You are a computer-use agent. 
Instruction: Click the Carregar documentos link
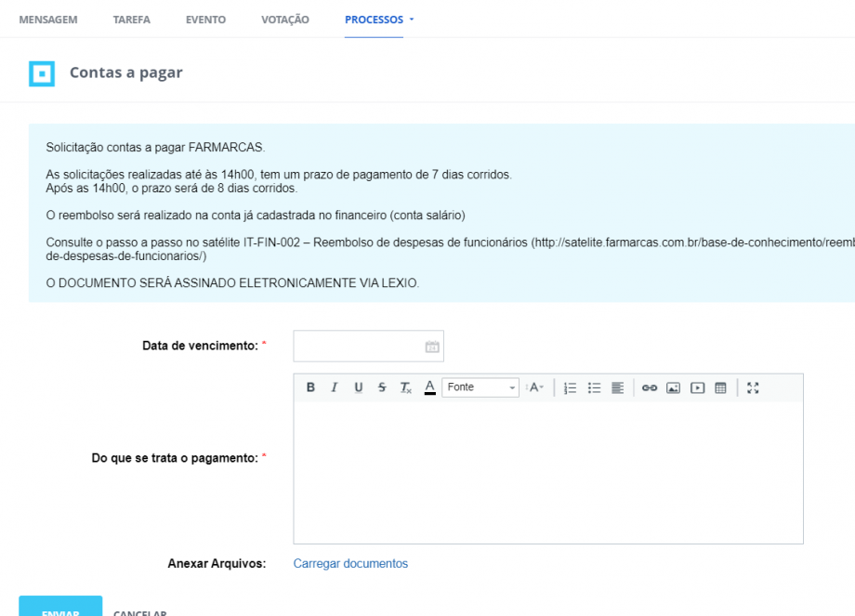tap(350, 563)
